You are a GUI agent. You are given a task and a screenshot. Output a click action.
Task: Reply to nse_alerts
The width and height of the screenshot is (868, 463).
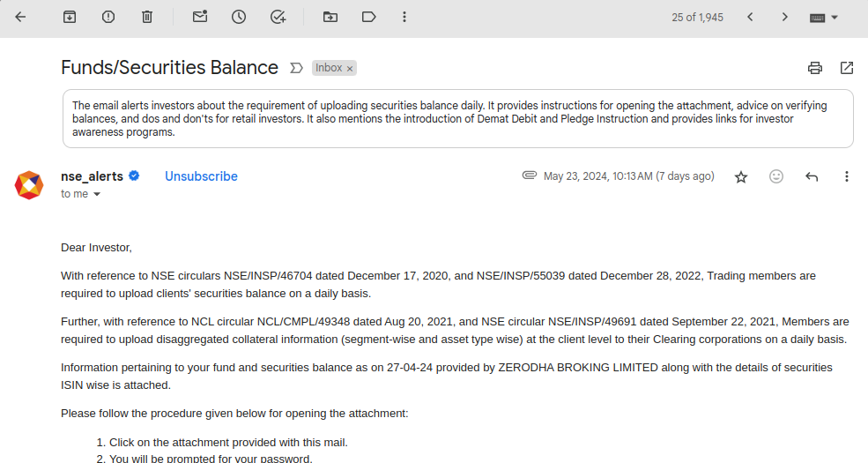812,176
